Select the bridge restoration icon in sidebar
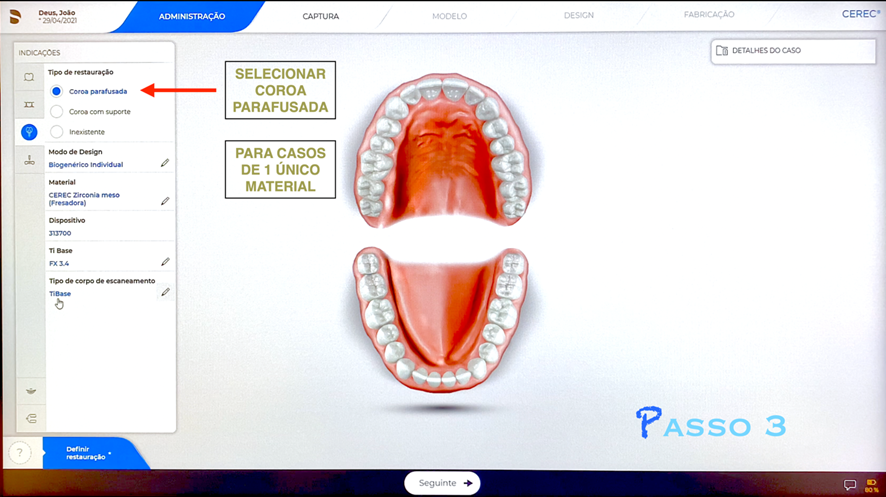 click(30, 104)
